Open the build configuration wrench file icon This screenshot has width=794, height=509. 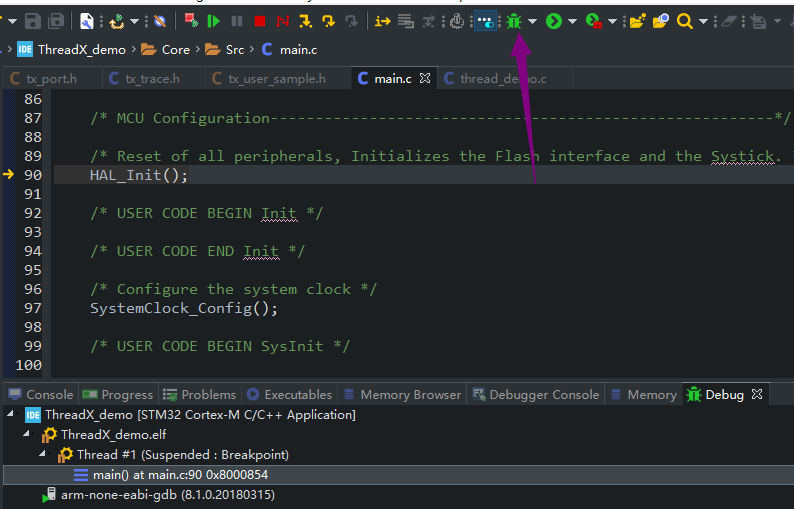87,21
